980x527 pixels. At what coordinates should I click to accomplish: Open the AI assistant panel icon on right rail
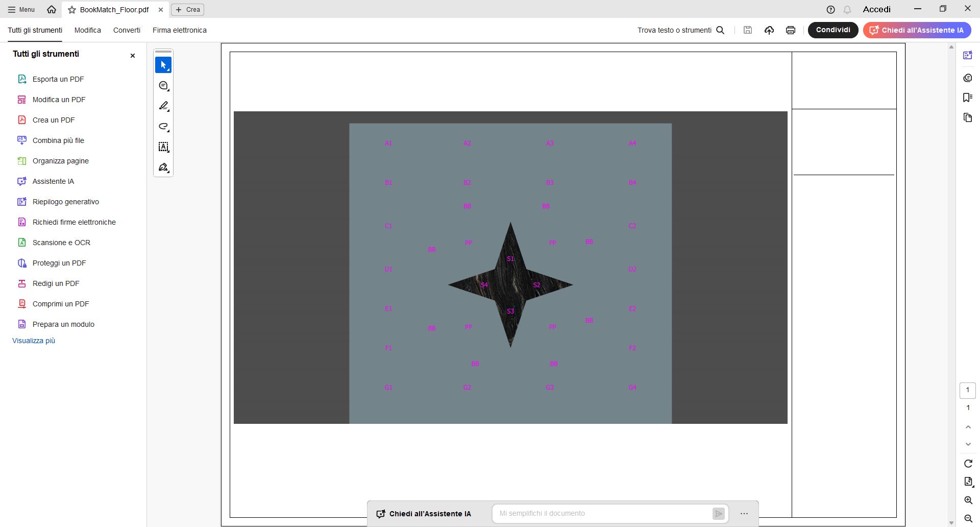coord(968,55)
